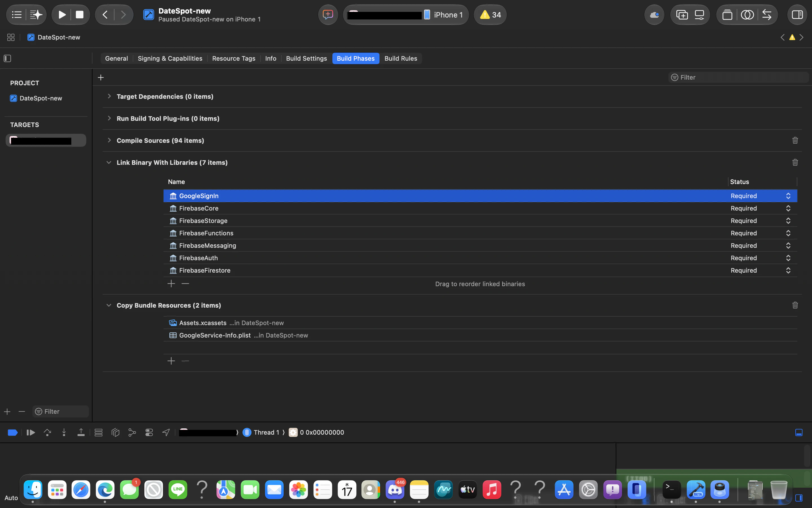Select the FirebaseAuth library row
812x508 pixels.
coord(480,258)
